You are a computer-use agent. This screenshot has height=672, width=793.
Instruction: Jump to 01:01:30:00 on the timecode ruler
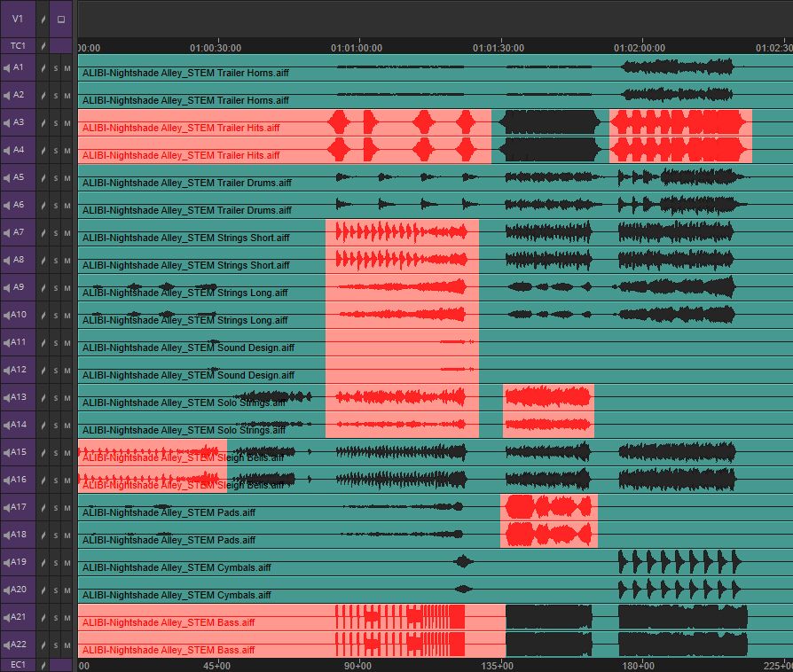point(499,48)
